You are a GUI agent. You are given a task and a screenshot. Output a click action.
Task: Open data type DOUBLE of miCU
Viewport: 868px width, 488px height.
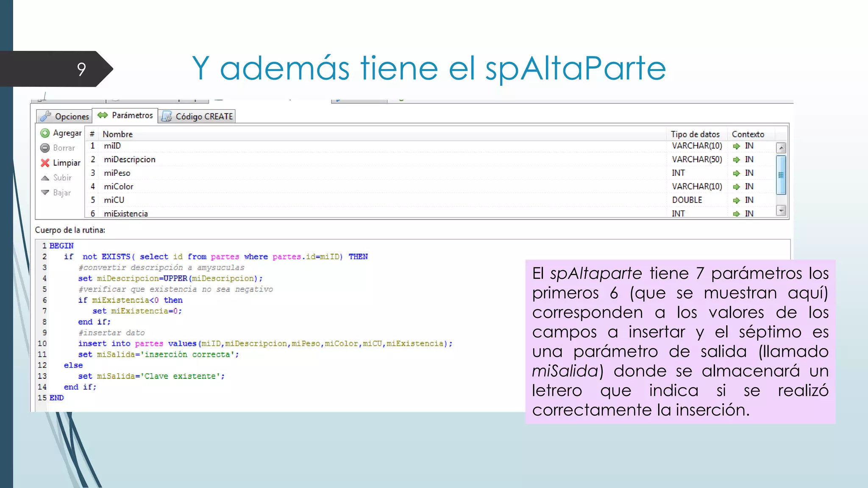[x=687, y=200]
